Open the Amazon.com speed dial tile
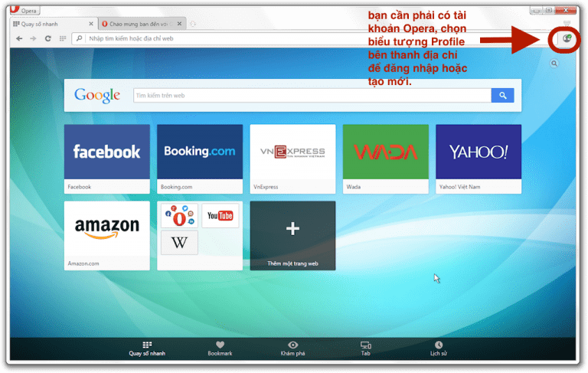Screen dimensions: 588x373 click(x=107, y=236)
